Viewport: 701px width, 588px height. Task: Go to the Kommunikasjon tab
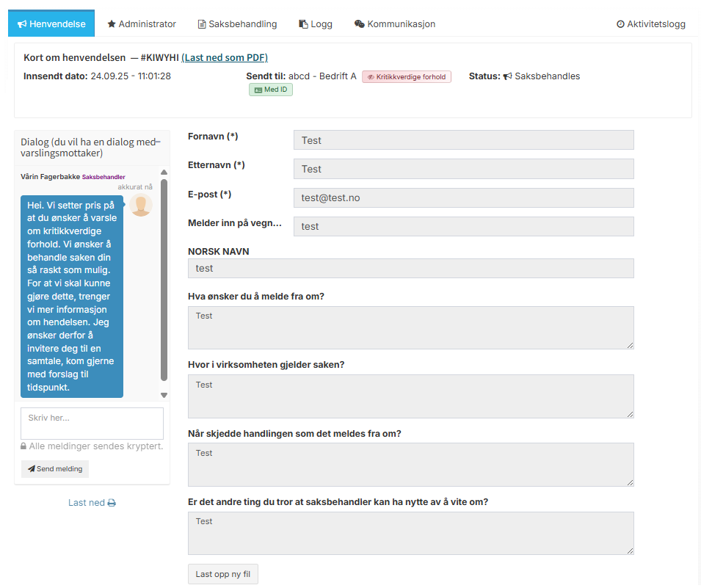click(395, 24)
